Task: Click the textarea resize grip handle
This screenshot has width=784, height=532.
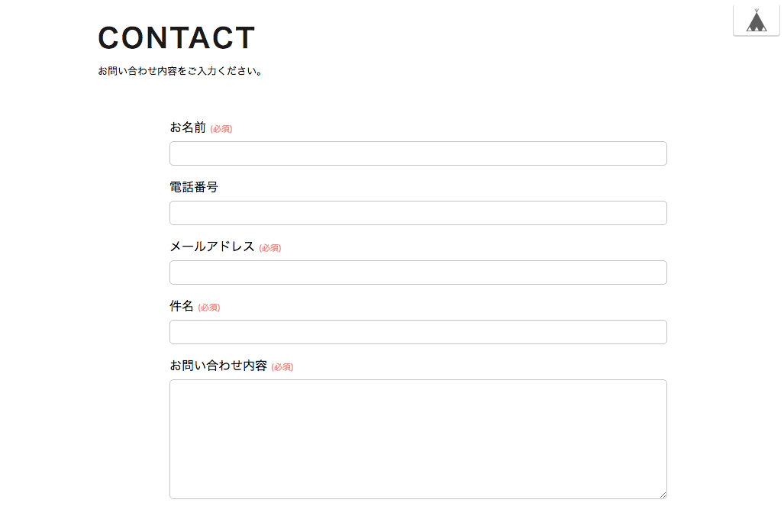Action: (x=663, y=495)
